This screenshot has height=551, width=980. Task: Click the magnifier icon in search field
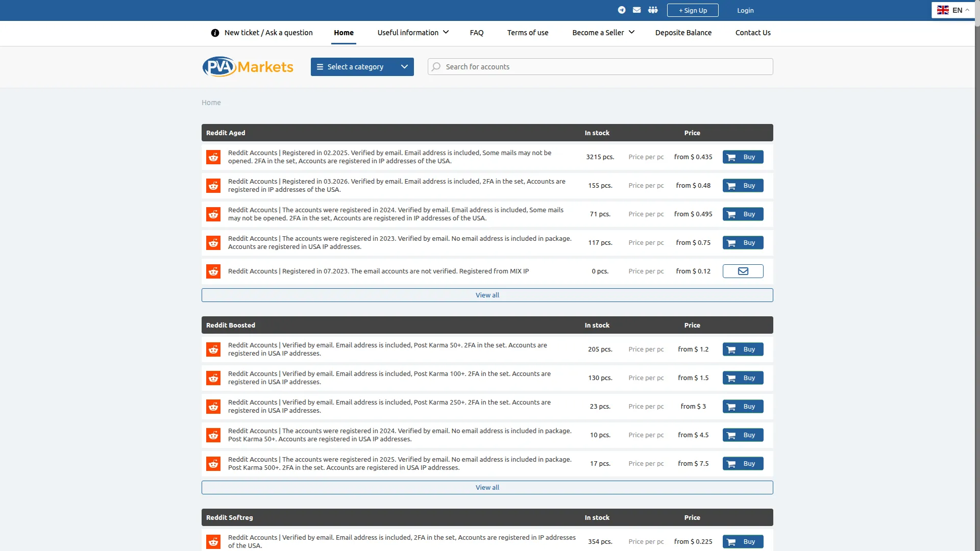click(x=436, y=67)
